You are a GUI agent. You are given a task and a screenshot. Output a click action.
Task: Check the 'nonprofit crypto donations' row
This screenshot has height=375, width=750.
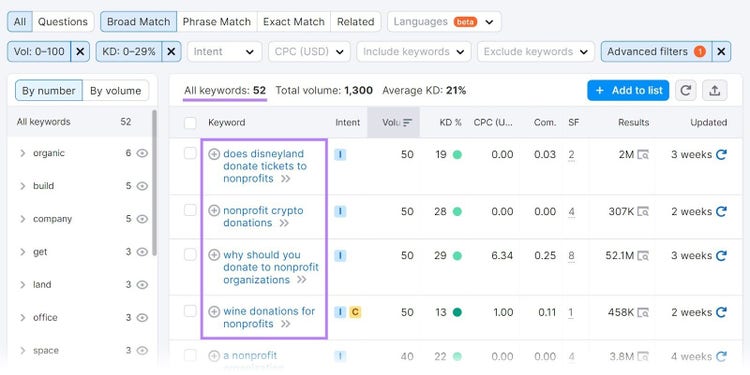pyautogui.click(x=190, y=210)
